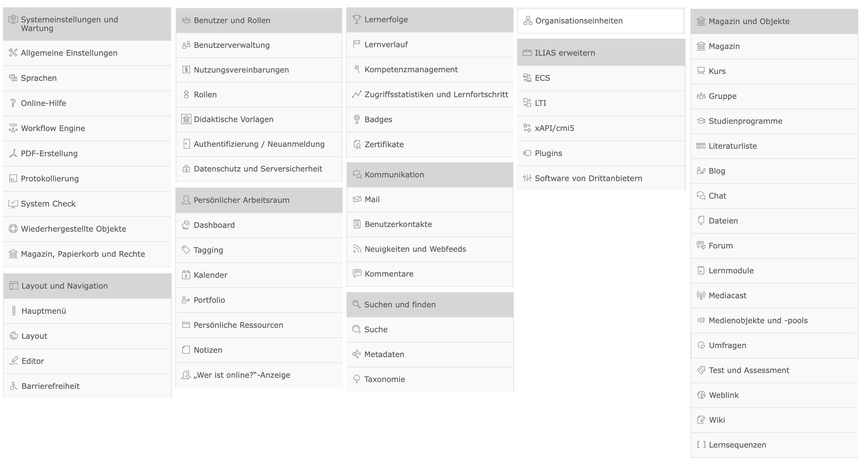Click the tag icon next to Tagging
The width and height of the screenshot is (868, 470).
[x=186, y=250]
